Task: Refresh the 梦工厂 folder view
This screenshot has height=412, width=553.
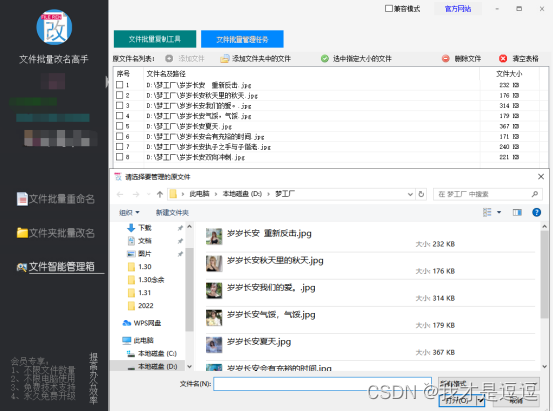Action: 421,194
